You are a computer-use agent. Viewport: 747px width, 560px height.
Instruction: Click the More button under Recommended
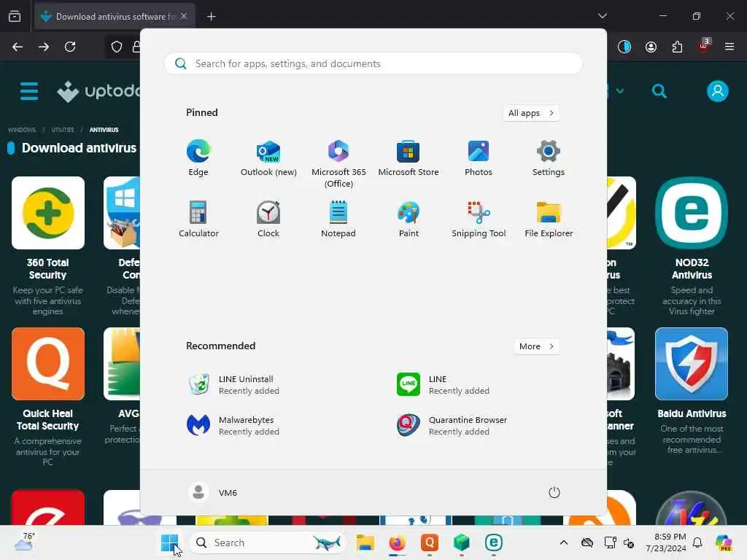point(536,346)
